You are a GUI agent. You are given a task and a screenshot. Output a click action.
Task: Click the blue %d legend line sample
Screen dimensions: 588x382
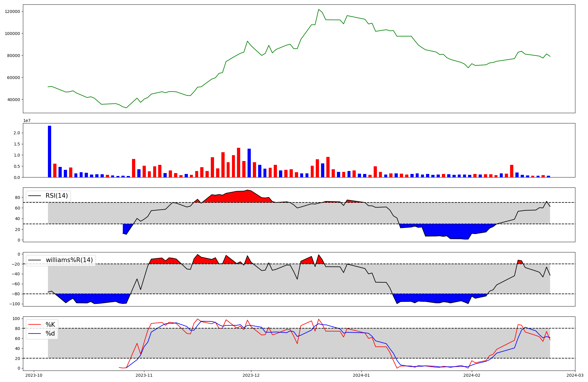coord(35,334)
